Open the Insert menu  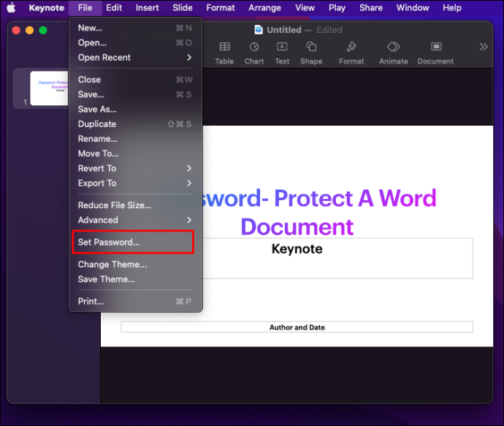148,8
